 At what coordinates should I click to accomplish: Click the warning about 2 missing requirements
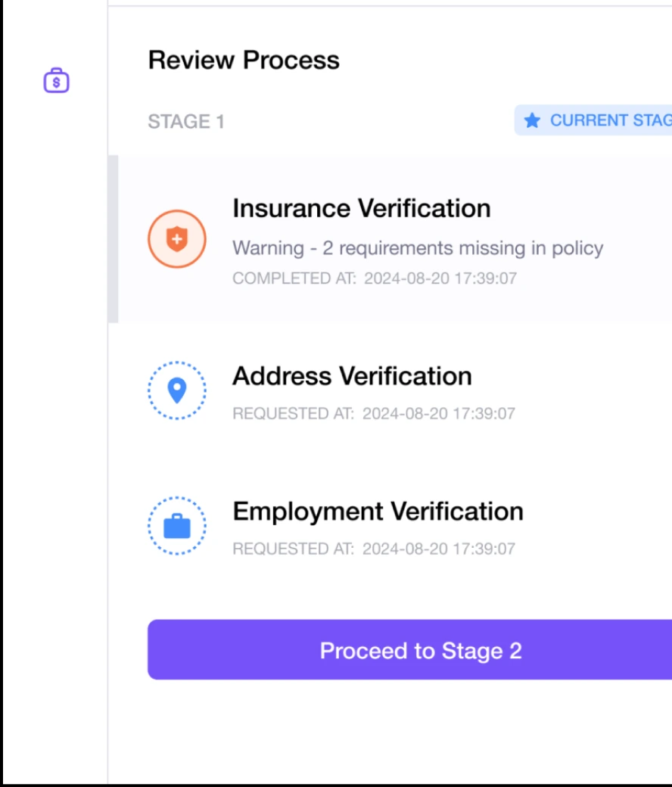418,248
